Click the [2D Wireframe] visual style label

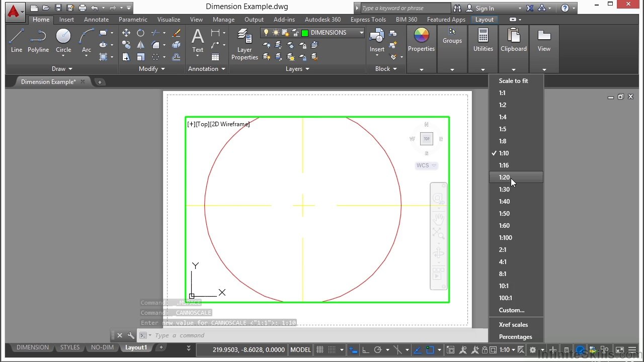(x=229, y=124)
